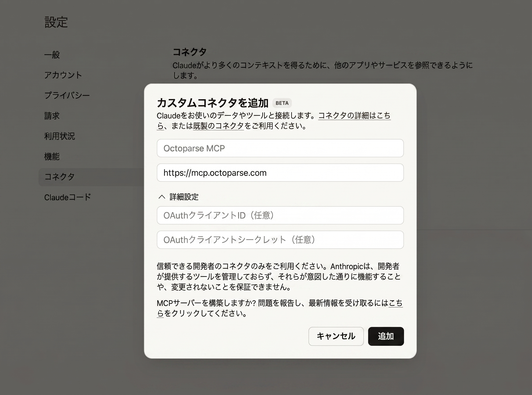
Task: Click the OAuthクライアントID input field
Action: click(280, 215)
